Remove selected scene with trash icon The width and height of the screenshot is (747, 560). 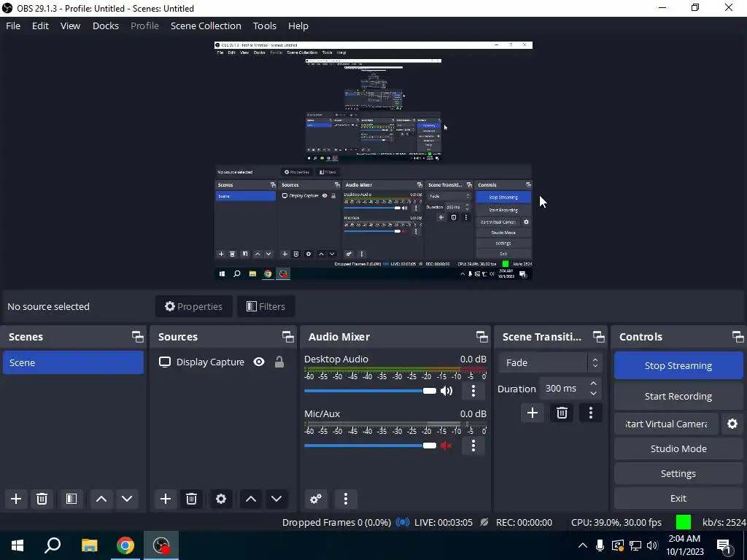[42, 499]
